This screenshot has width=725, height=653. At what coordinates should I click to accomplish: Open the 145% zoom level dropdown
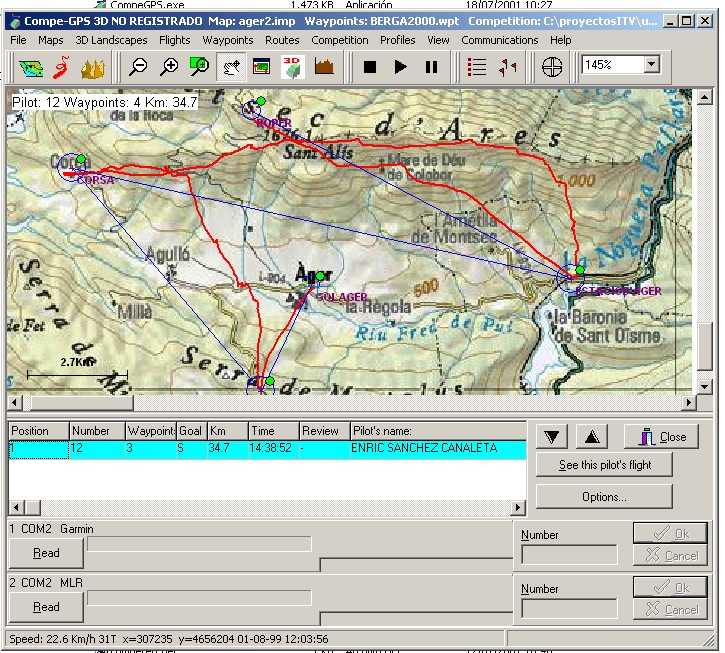[x=651, y=64]
